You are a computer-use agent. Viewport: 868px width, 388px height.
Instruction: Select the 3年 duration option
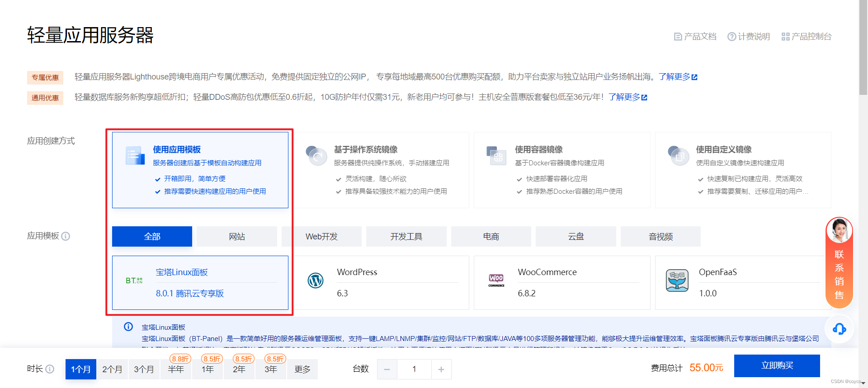(x=271, y=369)
